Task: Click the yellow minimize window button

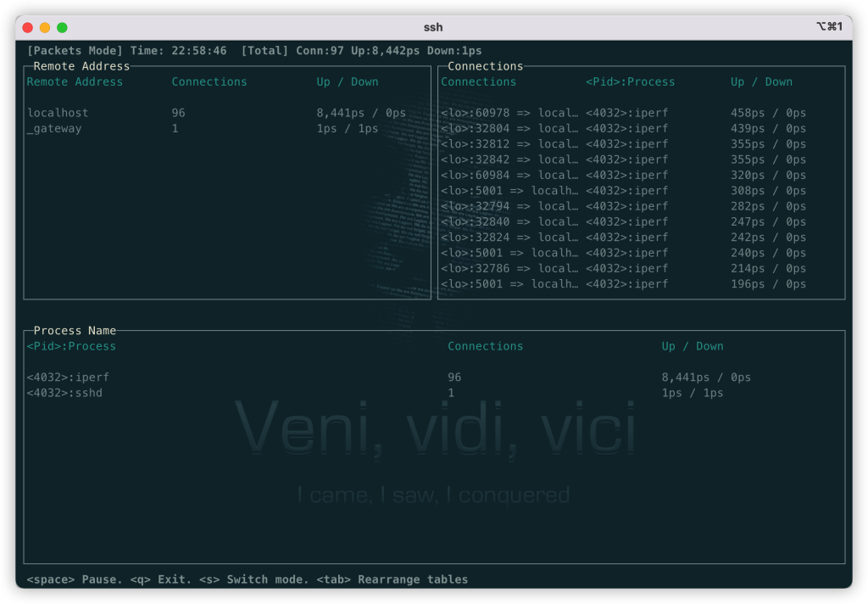Action: 45,28
